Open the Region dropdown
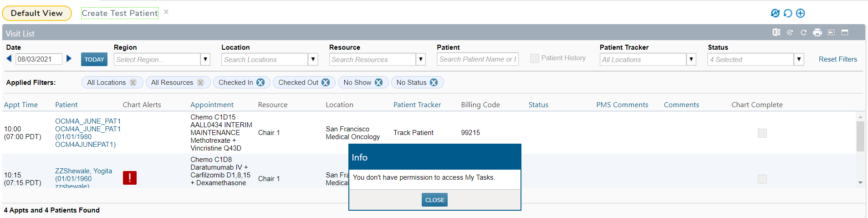The width and height of the screenshot is (868, 218). pyautogui.click(x=205, y=59)
